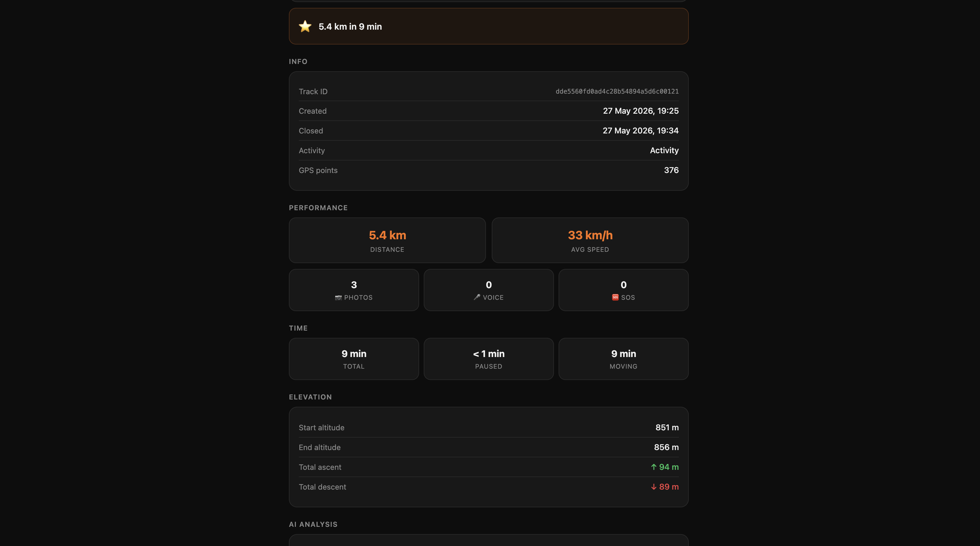Click the microphone icon beside VOICE
980x546 pixels.
coord(477,297)
